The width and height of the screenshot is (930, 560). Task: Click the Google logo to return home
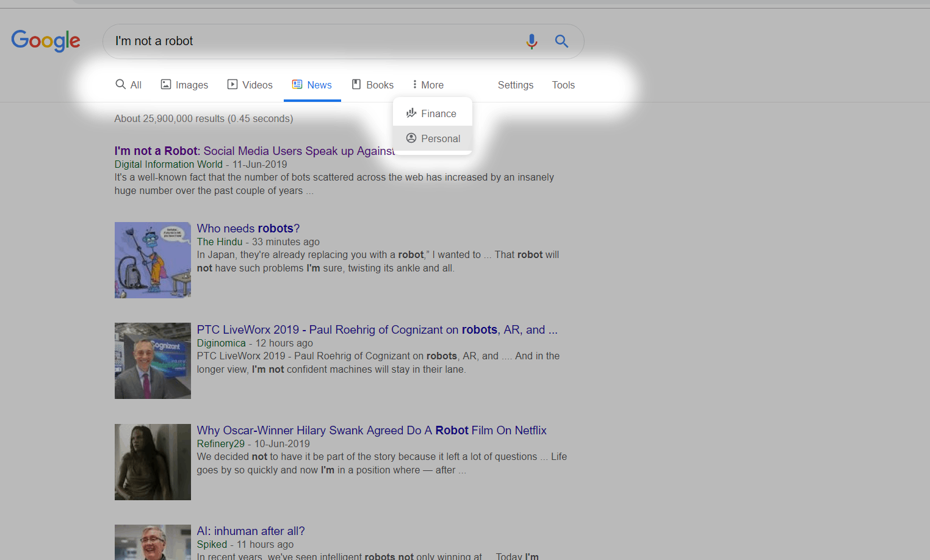[45, 41]
